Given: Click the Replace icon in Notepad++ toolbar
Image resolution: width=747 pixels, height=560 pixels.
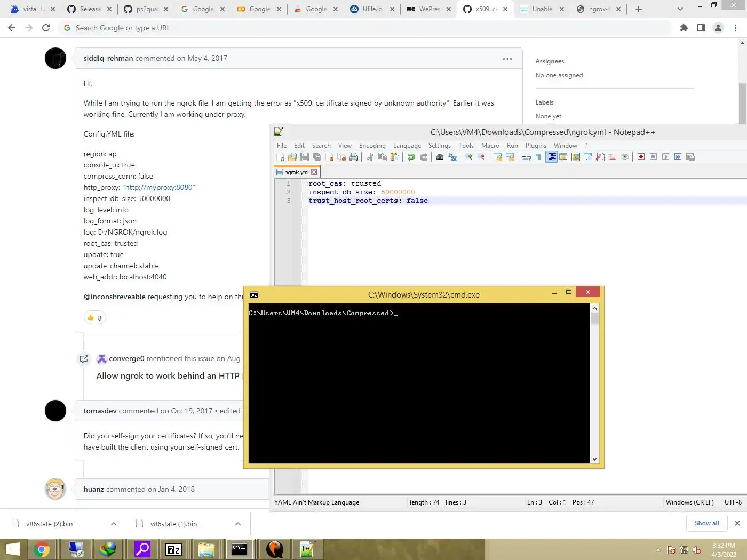Looking at the screenshot, I should (x=452, y=157).
